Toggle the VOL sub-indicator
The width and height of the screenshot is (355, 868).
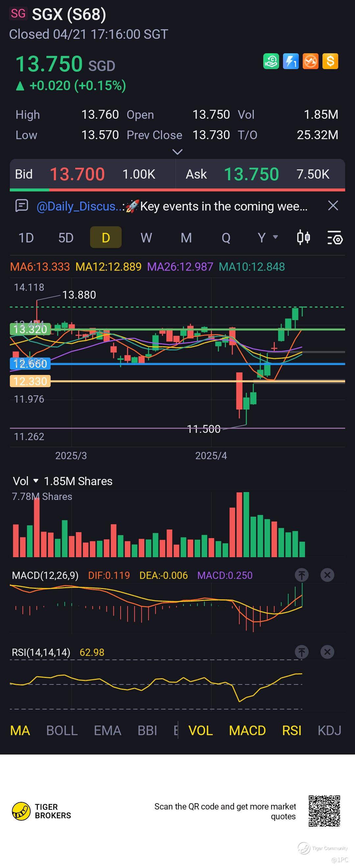pos(201,731)
